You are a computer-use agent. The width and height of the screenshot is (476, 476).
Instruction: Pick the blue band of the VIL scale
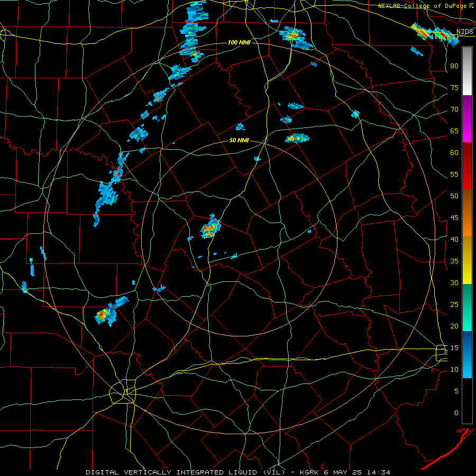point(467,354)
